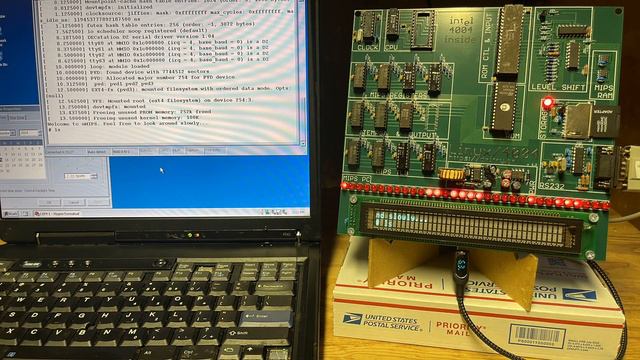The image size is (640, 360).
Task: Click Apply in Date and Time dialog
Action: pyautogui.click(x=98, y=202)
